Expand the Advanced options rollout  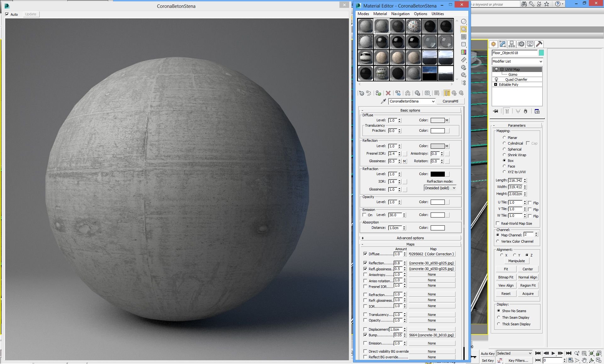tap(410, 238)
